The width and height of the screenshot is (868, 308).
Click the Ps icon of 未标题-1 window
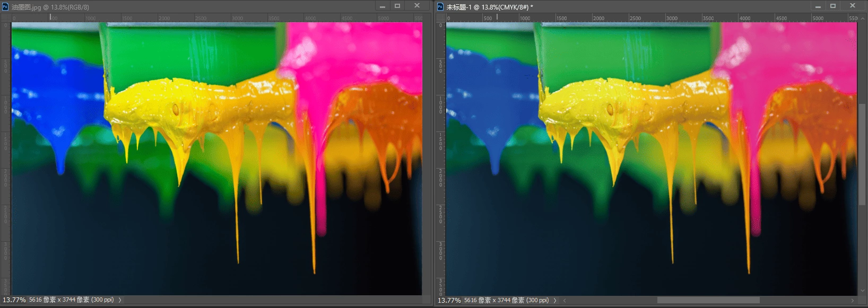pos(440,6)
